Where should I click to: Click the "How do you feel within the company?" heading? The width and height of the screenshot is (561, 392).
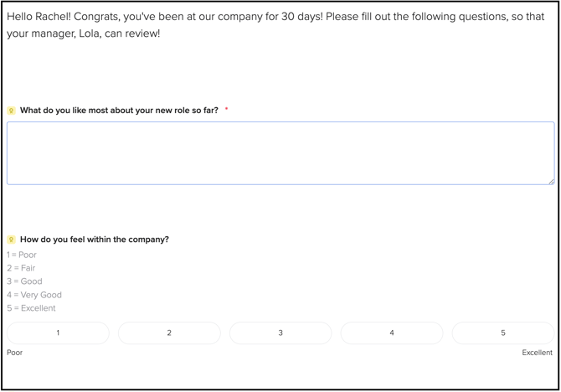point(95,240)
